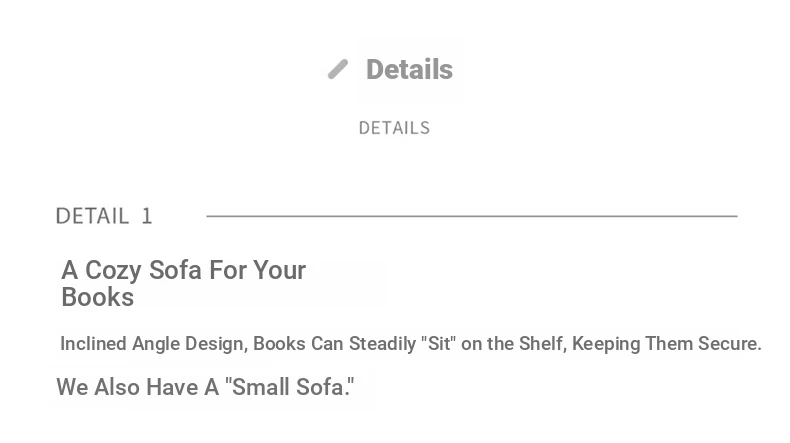Click "We Also" in the bottom line
The width and height of the screenshot is (790, 443).
tap(98, 387)
